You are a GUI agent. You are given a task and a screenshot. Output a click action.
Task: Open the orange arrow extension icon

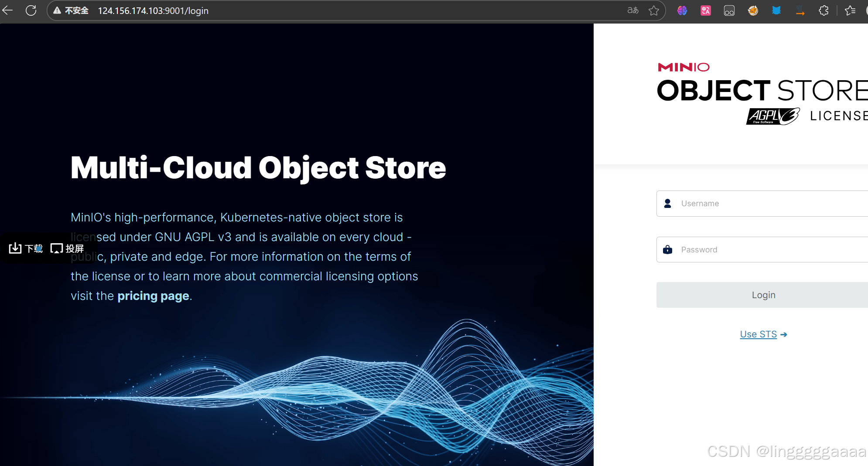(800, 10)
